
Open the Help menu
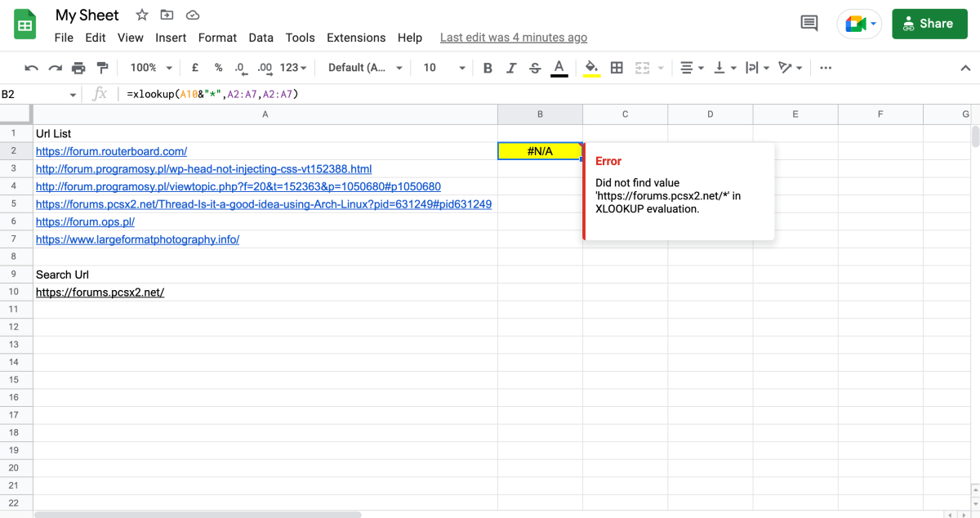point(410,38)
